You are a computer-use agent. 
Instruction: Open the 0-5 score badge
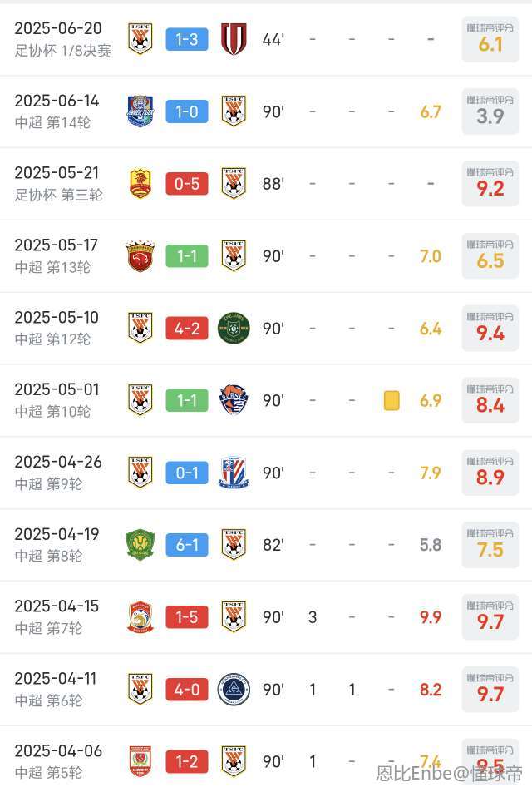click(187, 183)
